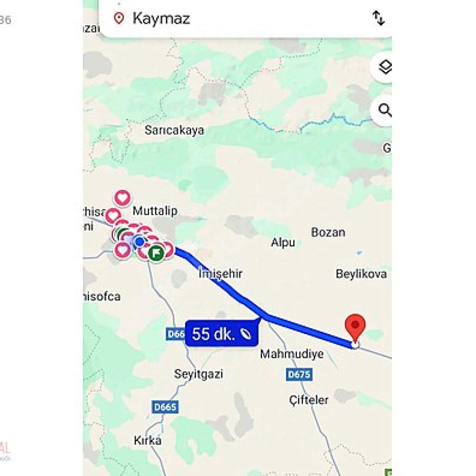The width and height of the screenshot is (476, 476).
Task: Tap the green flag marker in Eskişehir
Action: coord(156,253)
